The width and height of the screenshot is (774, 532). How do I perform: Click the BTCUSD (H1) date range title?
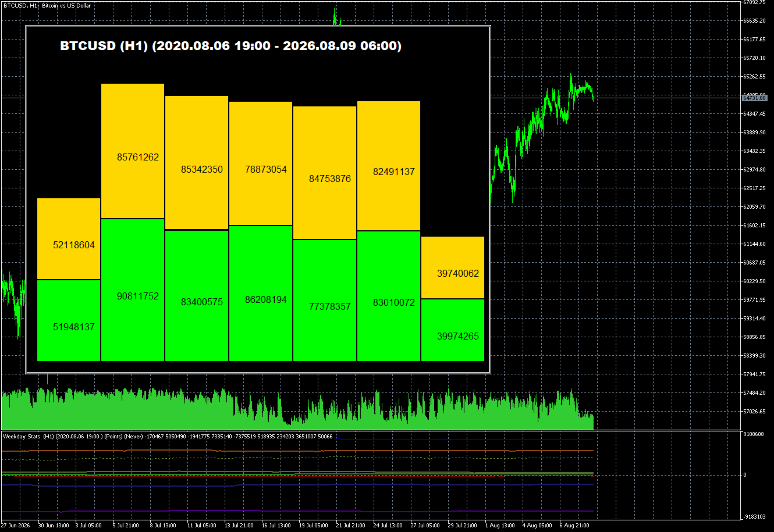pos(231,46)
